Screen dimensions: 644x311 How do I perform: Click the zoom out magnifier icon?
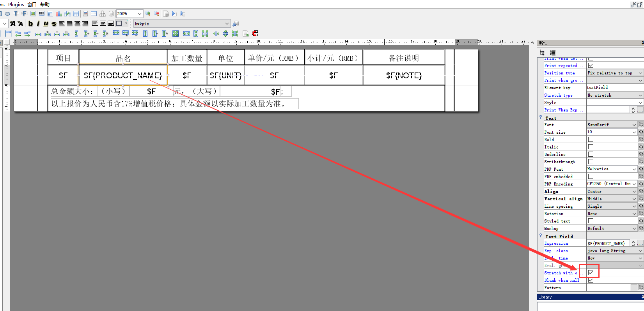[156, 14]
